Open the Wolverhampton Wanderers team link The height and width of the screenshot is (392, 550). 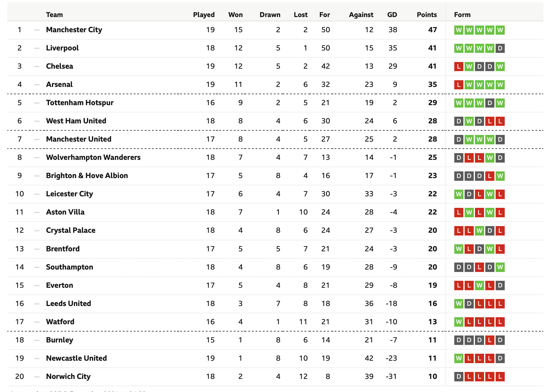(x=93, y=157)
